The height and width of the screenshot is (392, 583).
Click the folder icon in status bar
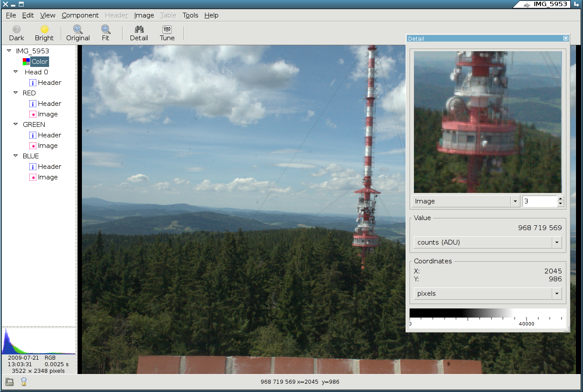pyautogui.click(x=10, y=381)
